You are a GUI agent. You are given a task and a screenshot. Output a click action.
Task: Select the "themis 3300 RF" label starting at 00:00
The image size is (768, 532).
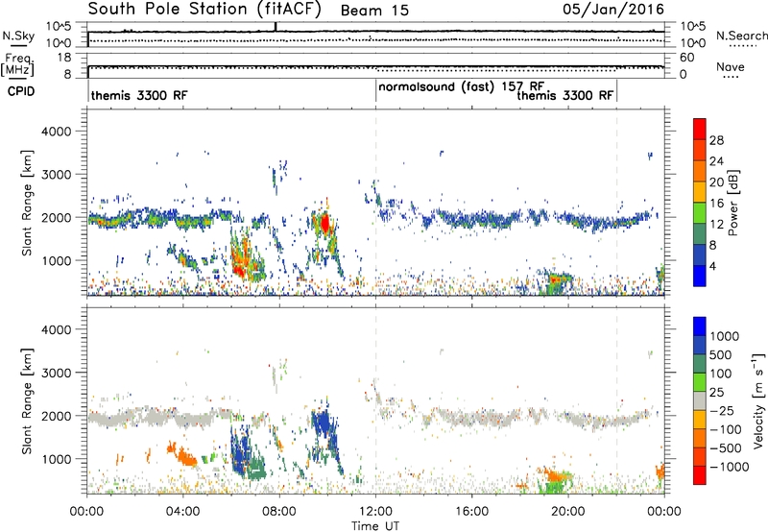tap(139, 95)
